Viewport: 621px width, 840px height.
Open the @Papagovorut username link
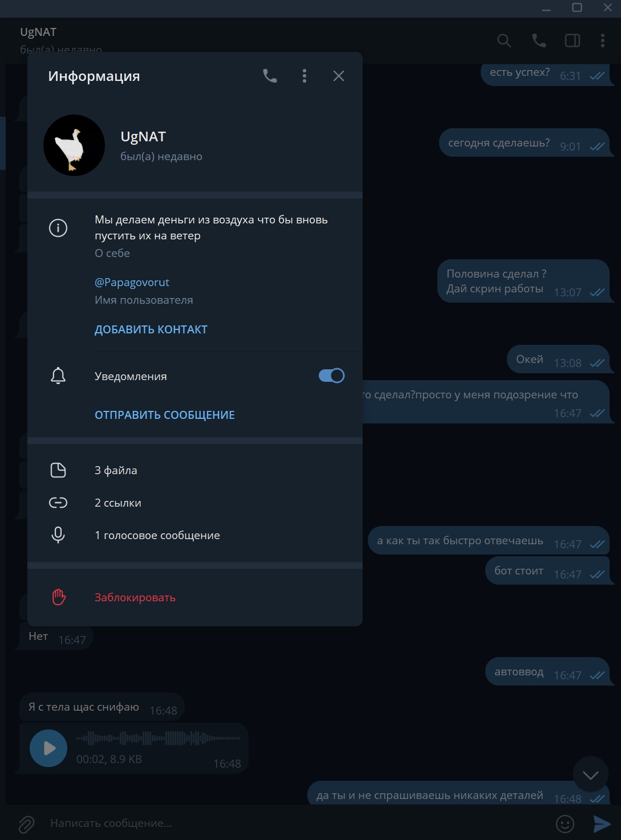[x=132, y=282]
